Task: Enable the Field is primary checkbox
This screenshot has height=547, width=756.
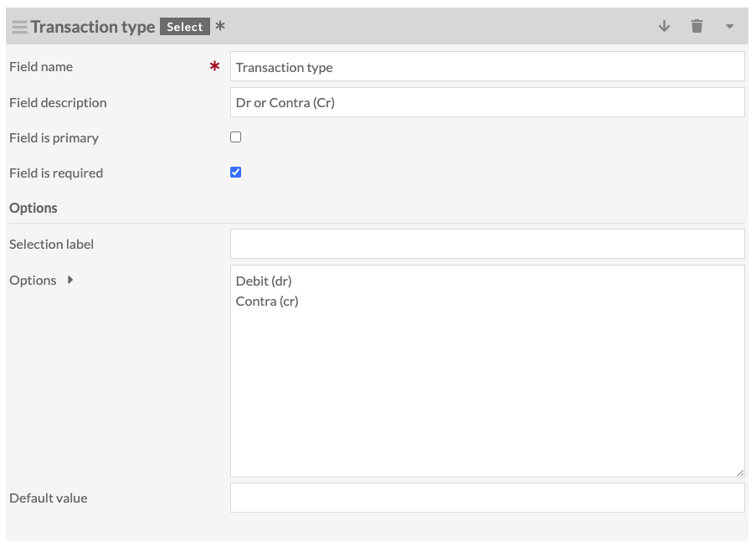Action: pos(235,136)
